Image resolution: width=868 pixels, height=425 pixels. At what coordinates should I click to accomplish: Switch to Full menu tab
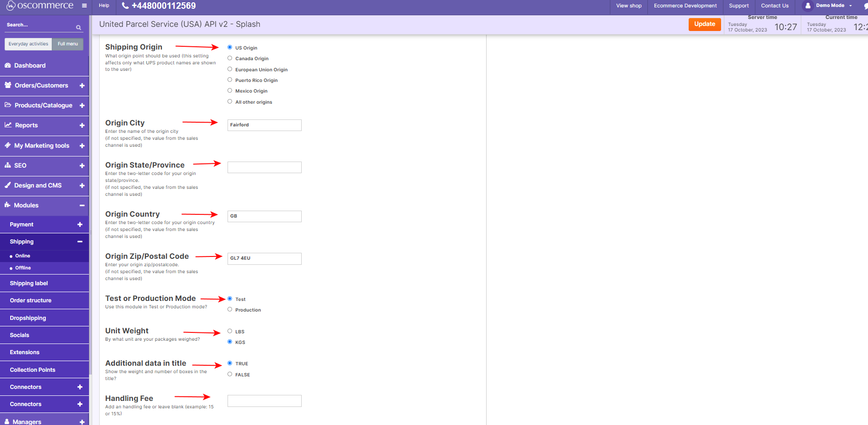tap(68, 44)
